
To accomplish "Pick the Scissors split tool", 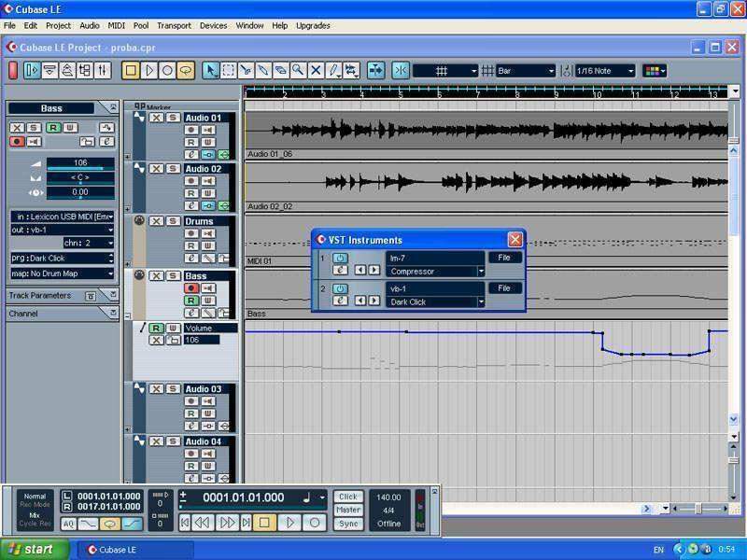I will (x=246, y=70).
